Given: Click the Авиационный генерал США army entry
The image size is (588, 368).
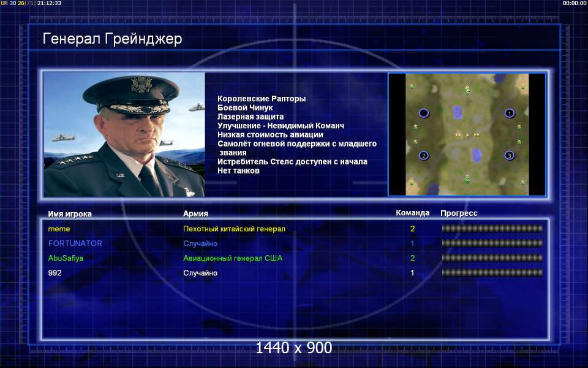Looking at the screenshot, I should [233, 258].
